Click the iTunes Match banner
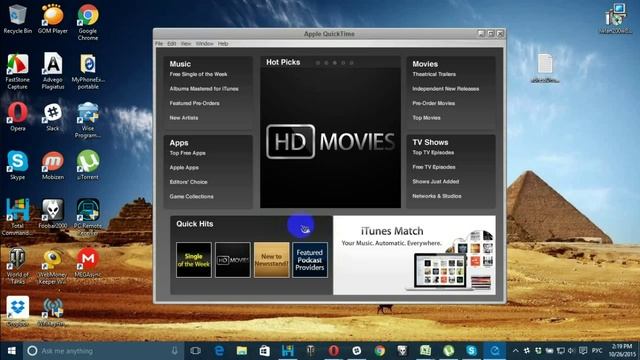 414,255
